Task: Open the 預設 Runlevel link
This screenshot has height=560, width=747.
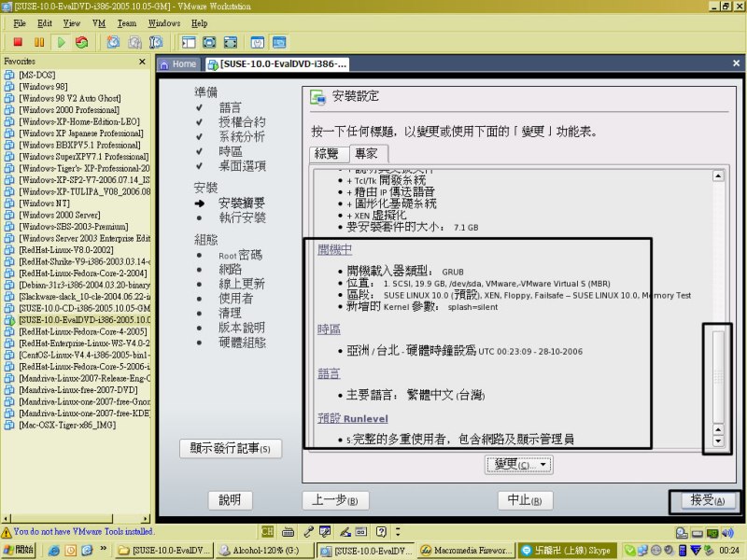Action: pyautogui.click(x=353, y=418)
